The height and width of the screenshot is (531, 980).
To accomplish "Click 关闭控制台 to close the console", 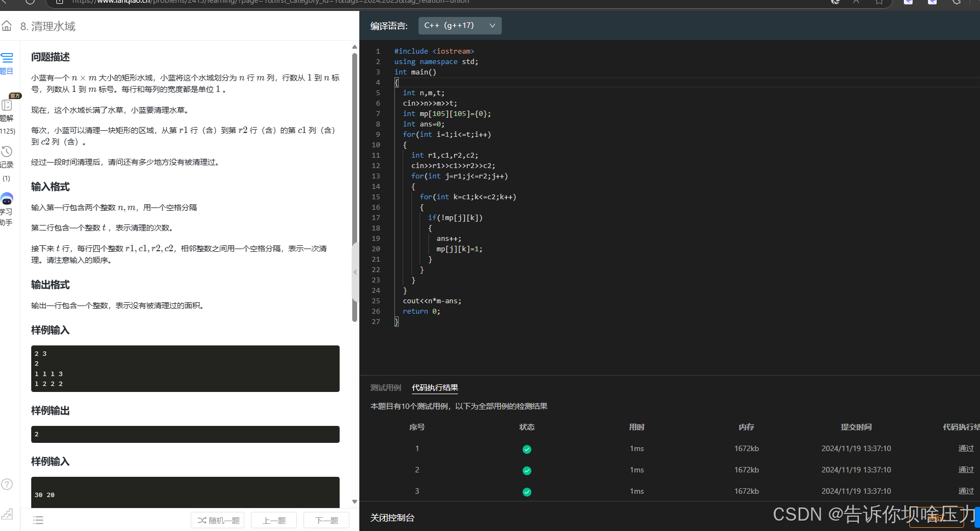I will (x=392, y=517).
